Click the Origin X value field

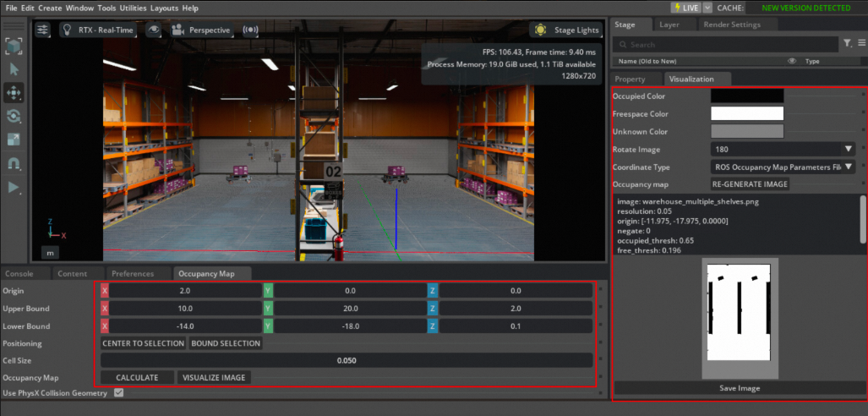tap(185, 291)
